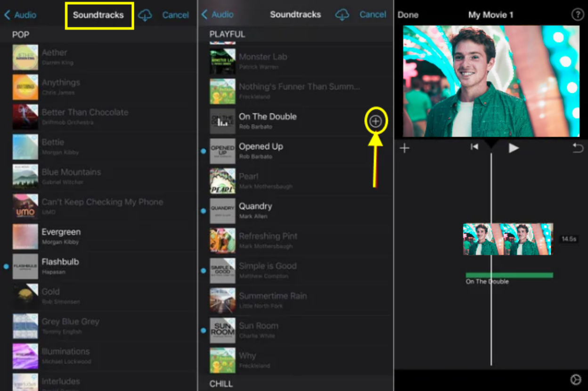The height and width of the screenshot is (391, 588).
Task: Tap the Opened Up album artwork
Action: click(222, 151)
